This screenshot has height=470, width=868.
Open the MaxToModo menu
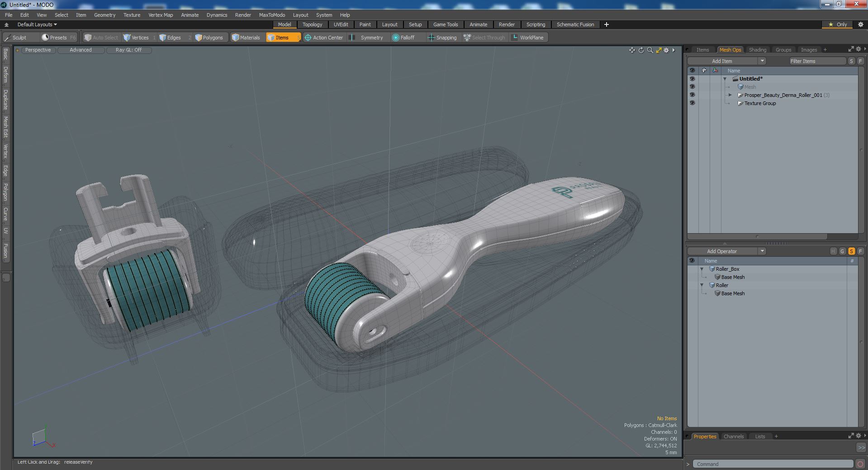[272, 15]
